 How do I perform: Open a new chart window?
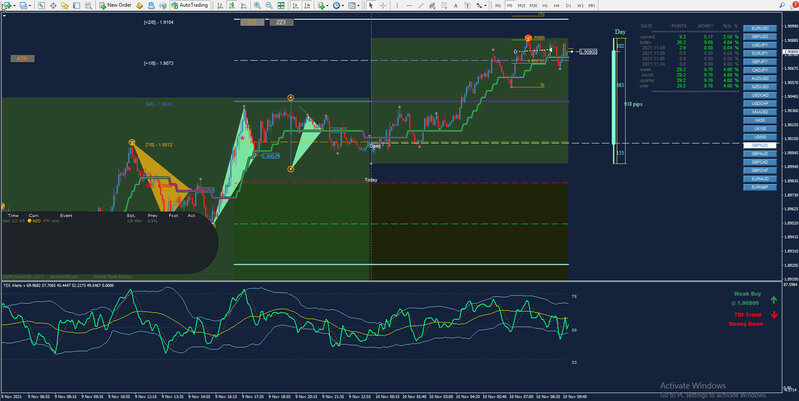(8, 5)
